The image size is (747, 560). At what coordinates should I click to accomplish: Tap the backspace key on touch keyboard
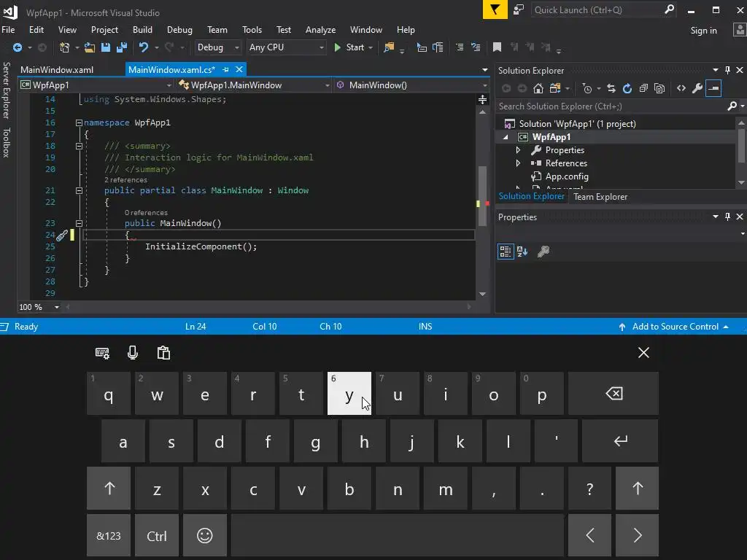(x=614, y=393)
